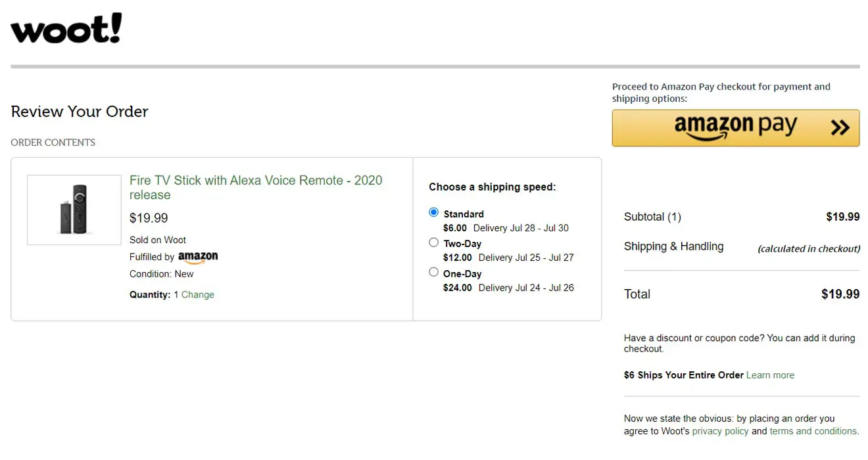Read Woot's privacy policy
The height and width of the screenshot is (460, 868).
click(720, 431)
